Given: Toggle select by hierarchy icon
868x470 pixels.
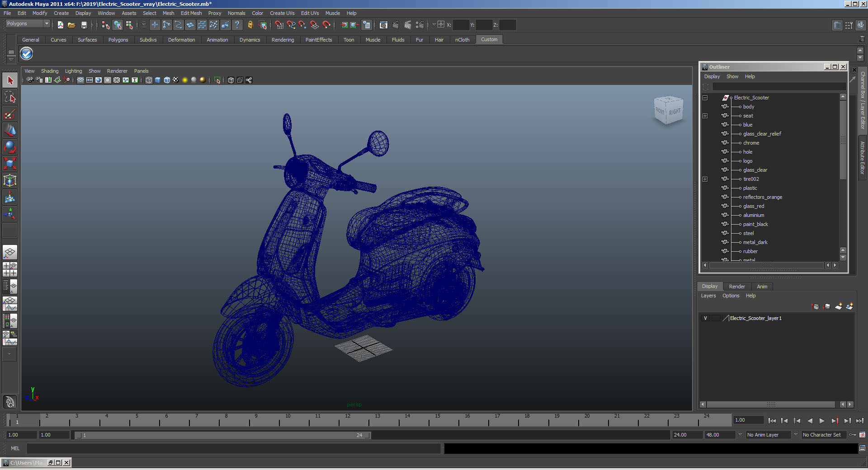Looking at the screenshot, I should click(x=106, y=25).
